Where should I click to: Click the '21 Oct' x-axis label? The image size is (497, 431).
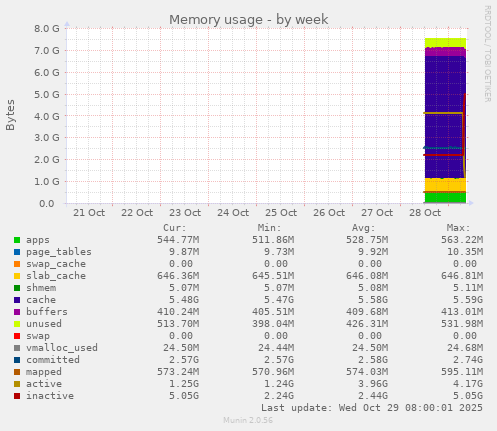(x=89, y=213)
